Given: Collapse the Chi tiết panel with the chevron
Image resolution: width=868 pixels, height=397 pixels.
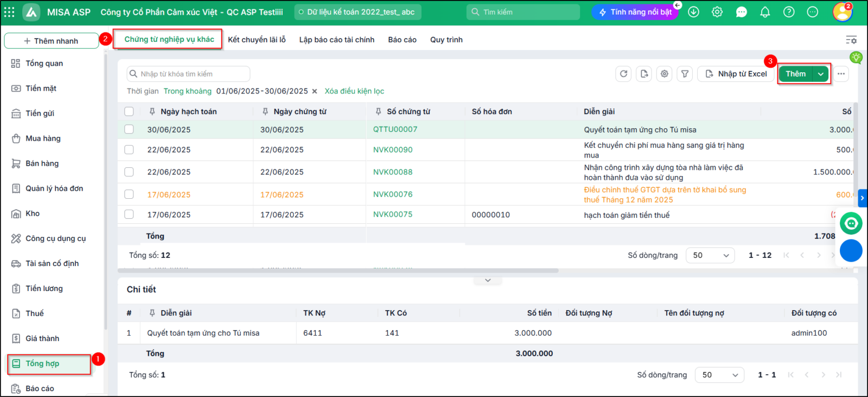Looking at the screenshot, I should [x=488, y=280].
